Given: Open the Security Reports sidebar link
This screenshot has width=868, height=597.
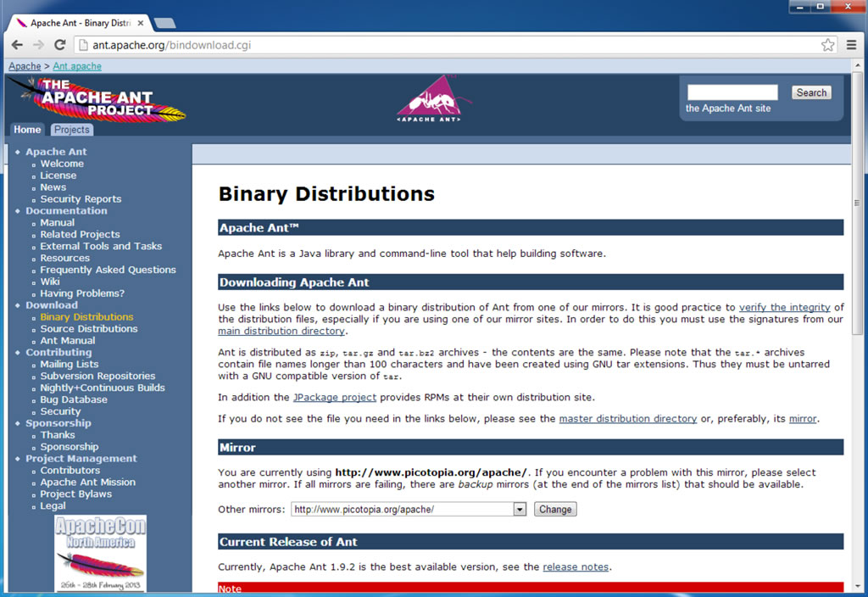Looking at the screenshot, I should click(81, 198).
